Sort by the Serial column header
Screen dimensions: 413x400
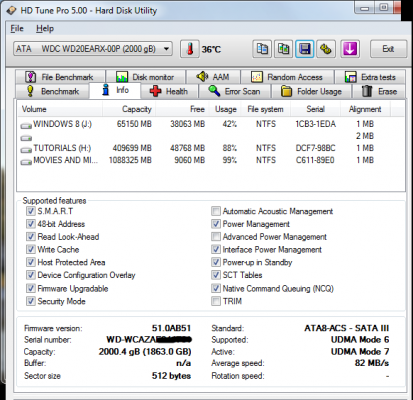[315, 109]
